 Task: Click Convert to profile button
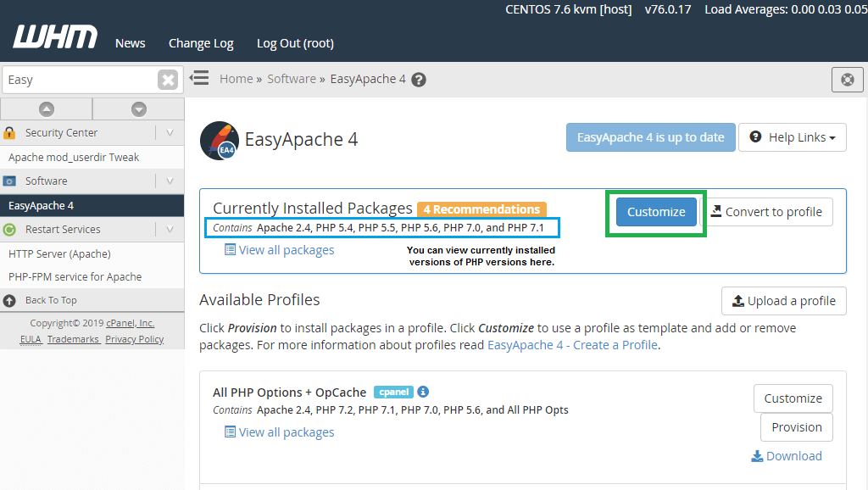[x=766, y=212]
